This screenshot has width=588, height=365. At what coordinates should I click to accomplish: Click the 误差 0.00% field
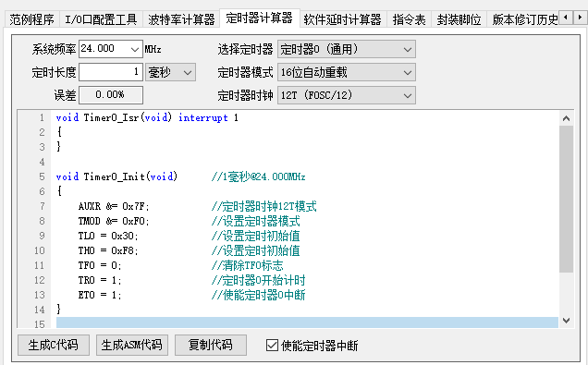point(111,95)
